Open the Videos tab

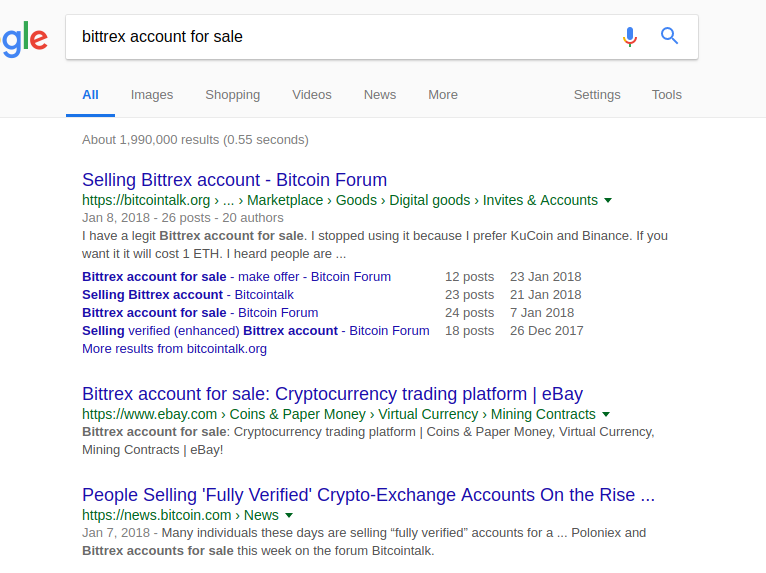(312, 95)
